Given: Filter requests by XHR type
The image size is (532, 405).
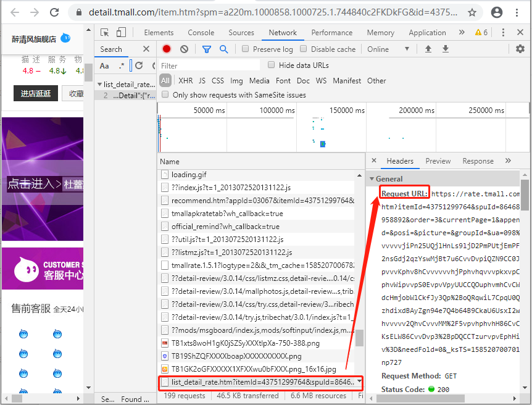Looking at the screenshot, I should [x=185, y=81].
